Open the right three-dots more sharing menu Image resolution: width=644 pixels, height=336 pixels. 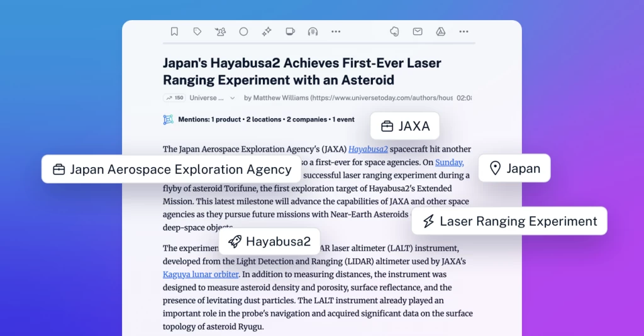(464, 31)
